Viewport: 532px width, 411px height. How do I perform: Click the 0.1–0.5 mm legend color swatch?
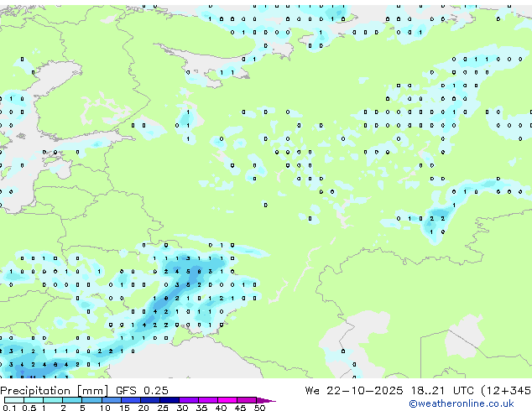[x=14, y=400]
